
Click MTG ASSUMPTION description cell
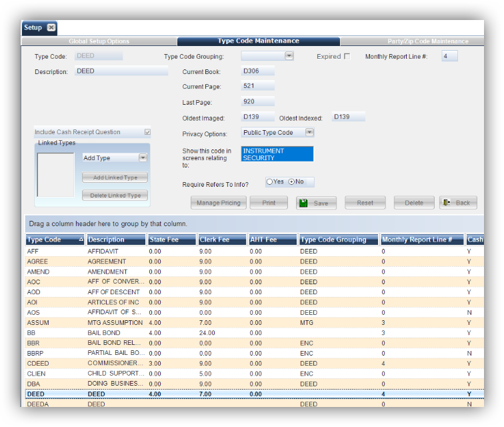click(115, 322)
